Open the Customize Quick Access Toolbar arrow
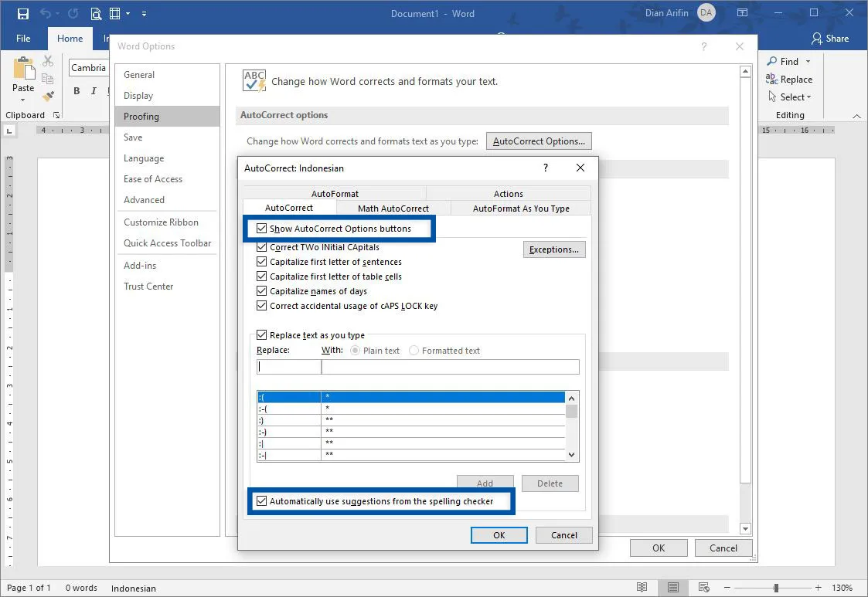The image size is (868, 597). tap(144, 13)
